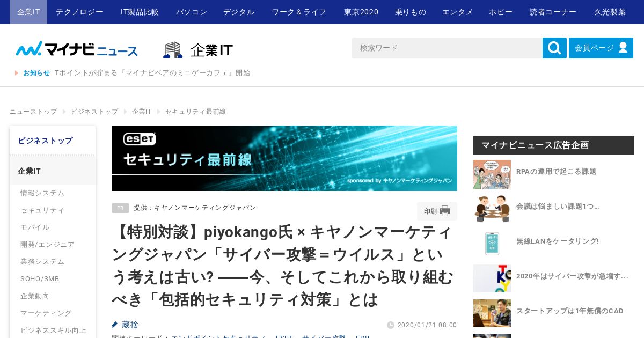Focus the 検索ワード search field
This screenshot has width=644, height=338.
pos(447,48)
